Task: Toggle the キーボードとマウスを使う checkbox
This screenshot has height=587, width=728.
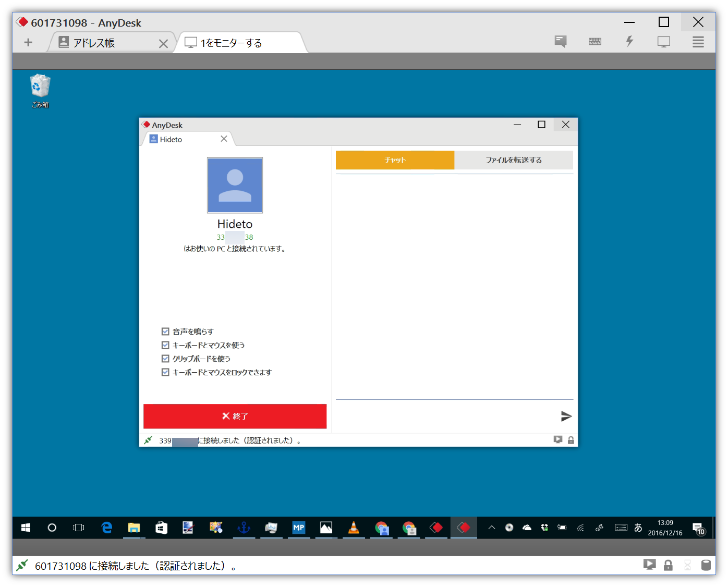Action: pos(165,345)
